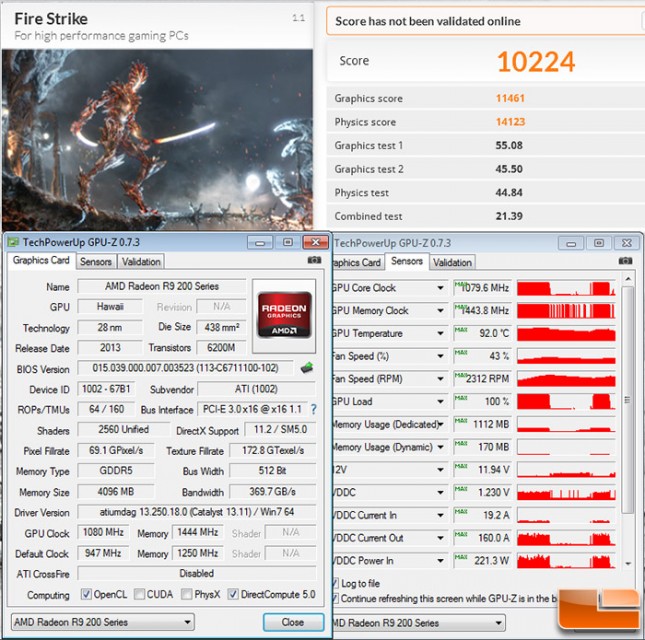Open the Memory Usage (Dynamic) dropdown
Viewport: 645px width, 640px height.
[x=440, y=447]
